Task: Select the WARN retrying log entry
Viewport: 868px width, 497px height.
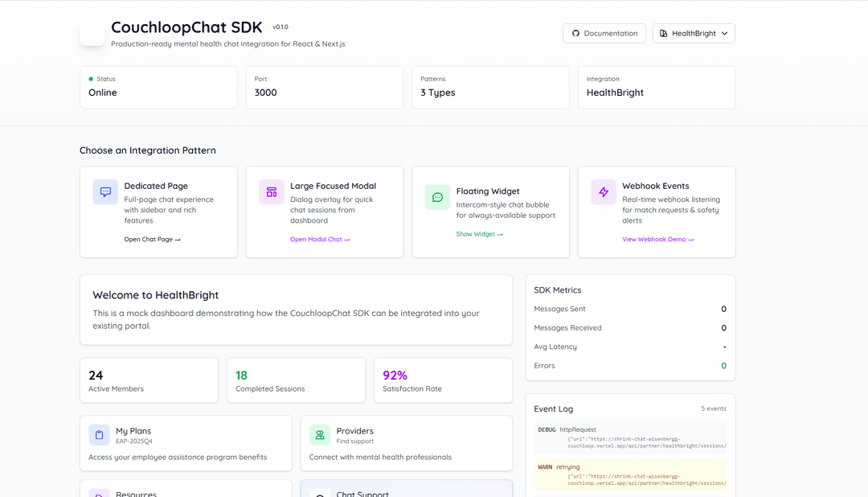Action: [x=631, y=474]
